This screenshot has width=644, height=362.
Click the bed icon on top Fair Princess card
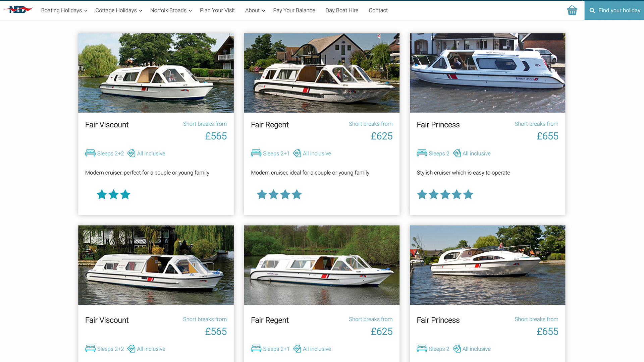422,153
